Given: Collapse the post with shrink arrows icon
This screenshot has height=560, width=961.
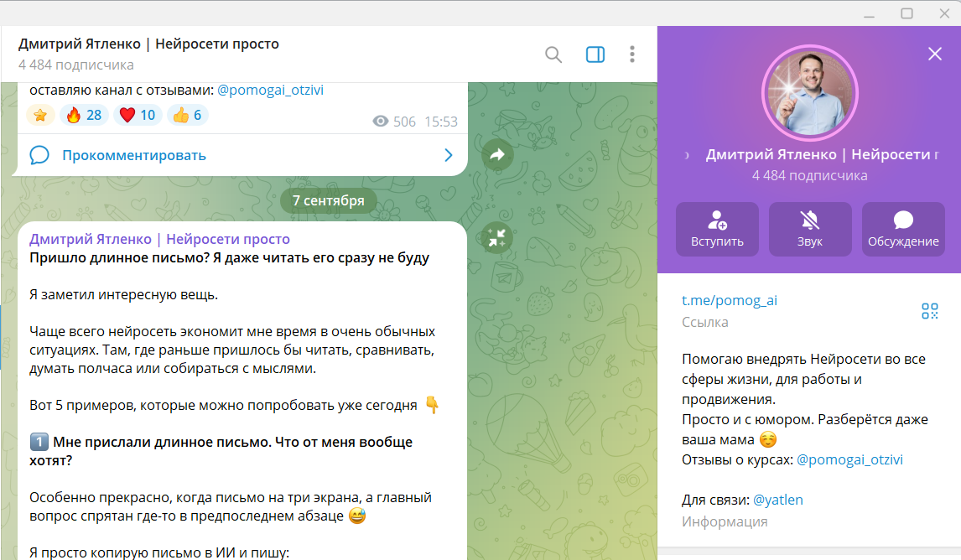Looking at the screenshot, I should tap(497, 238).
